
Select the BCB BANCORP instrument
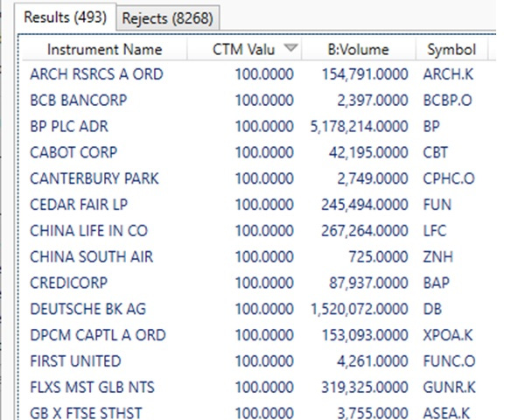tap(79, 100)
